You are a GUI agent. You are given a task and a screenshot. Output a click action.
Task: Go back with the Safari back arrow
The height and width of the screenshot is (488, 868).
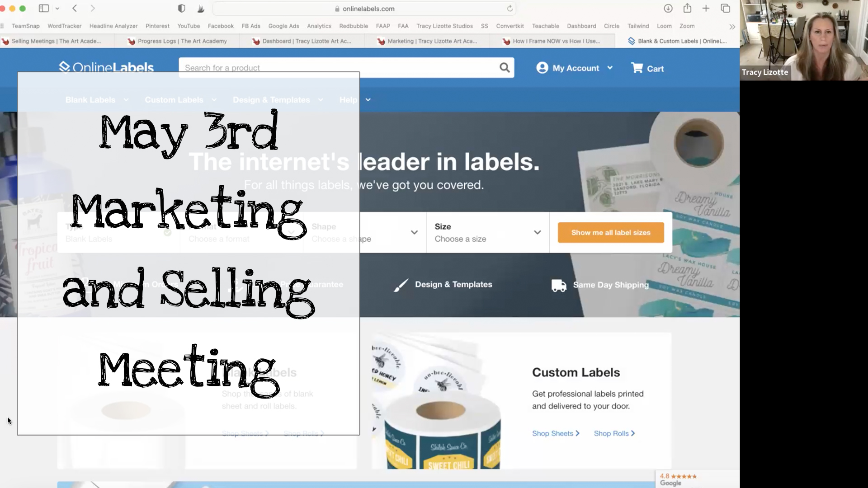pos(75,8)
